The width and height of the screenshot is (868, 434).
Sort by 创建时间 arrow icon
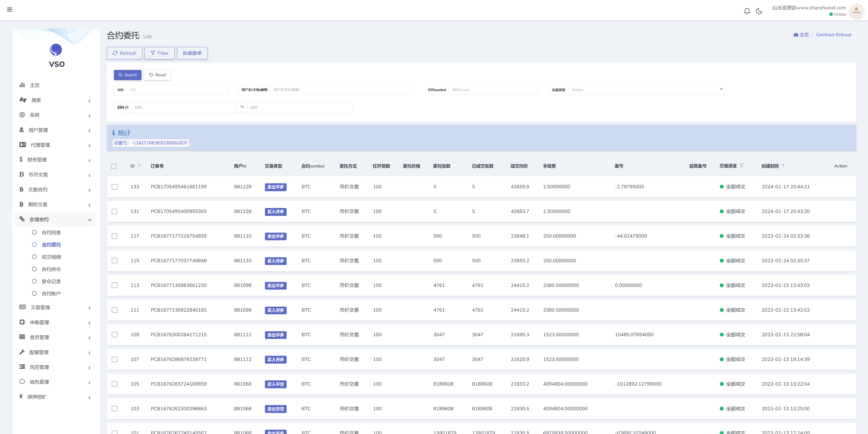[783, 166]
